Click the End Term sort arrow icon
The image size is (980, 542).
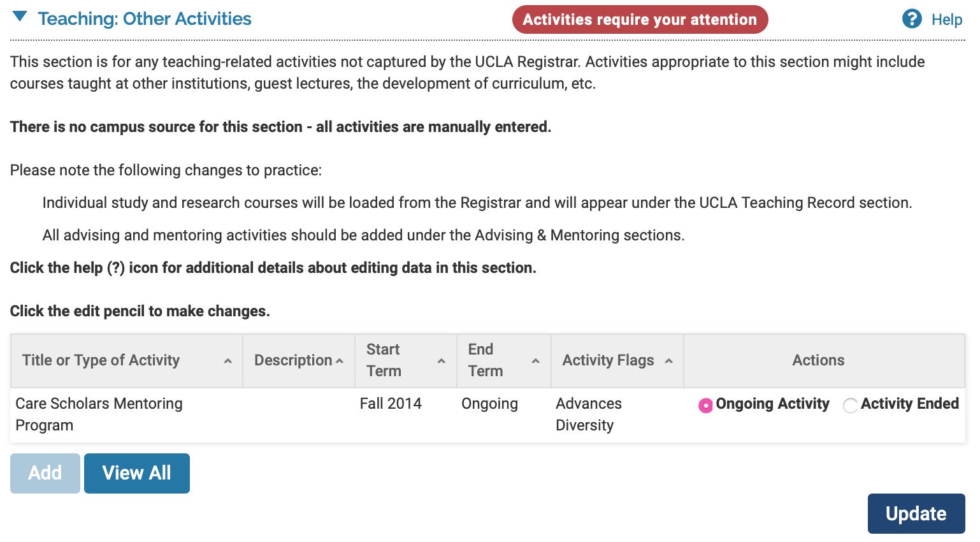(536, 361)
